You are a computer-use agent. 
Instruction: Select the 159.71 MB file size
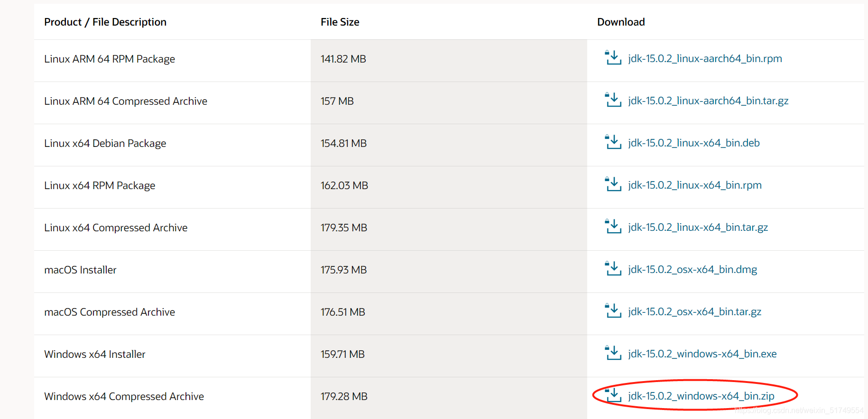343,355
